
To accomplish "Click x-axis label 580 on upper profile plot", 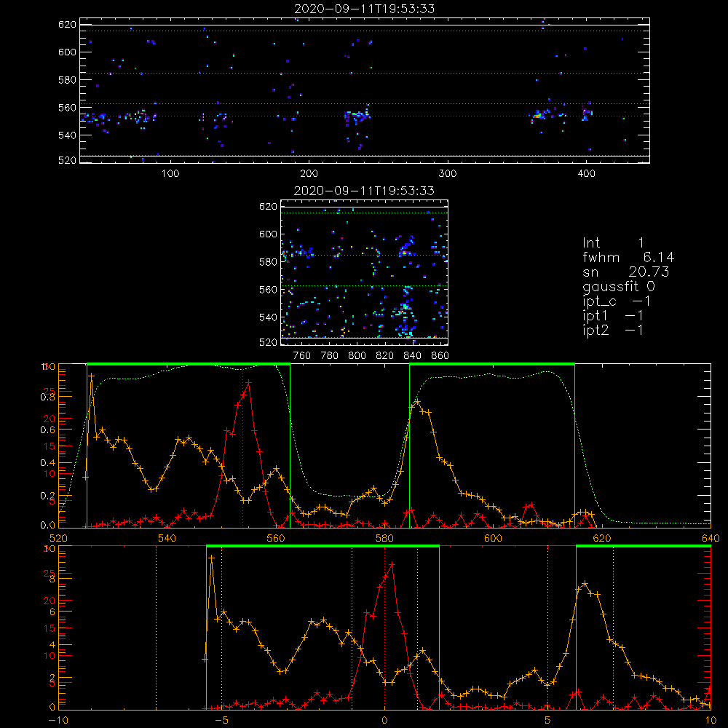I will (384, 538).
